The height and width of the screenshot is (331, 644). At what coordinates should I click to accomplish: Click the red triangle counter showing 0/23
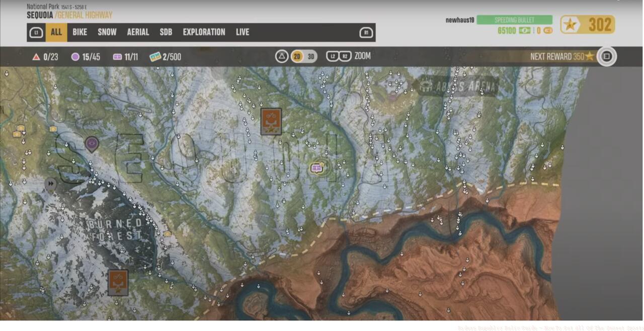point(45,57)
